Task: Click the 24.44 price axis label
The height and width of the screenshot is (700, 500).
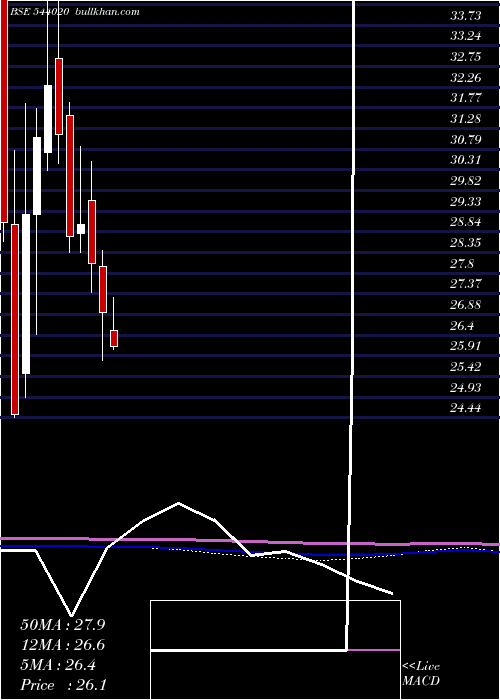Action: (x=466, y=408)
